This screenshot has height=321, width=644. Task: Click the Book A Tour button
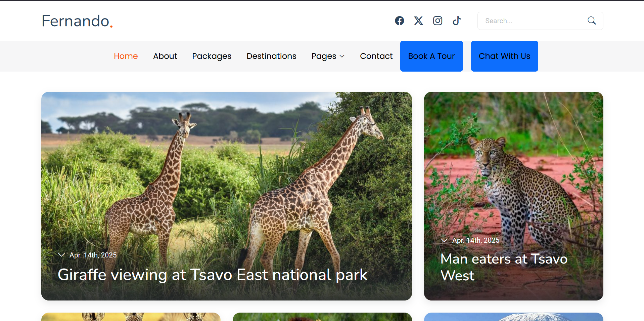point(431,56)
